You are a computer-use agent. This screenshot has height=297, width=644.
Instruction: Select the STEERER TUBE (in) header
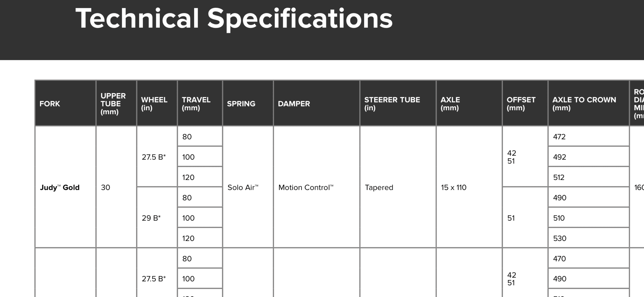tap(398, 103)
